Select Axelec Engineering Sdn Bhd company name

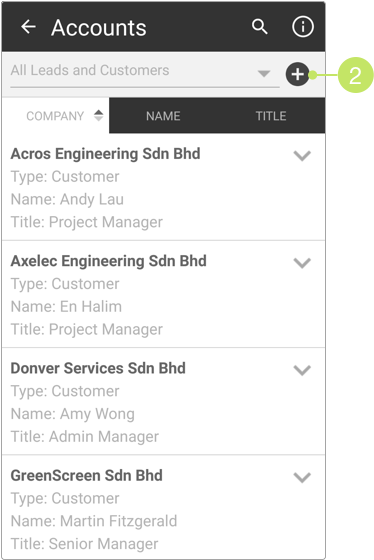(109, 261)
